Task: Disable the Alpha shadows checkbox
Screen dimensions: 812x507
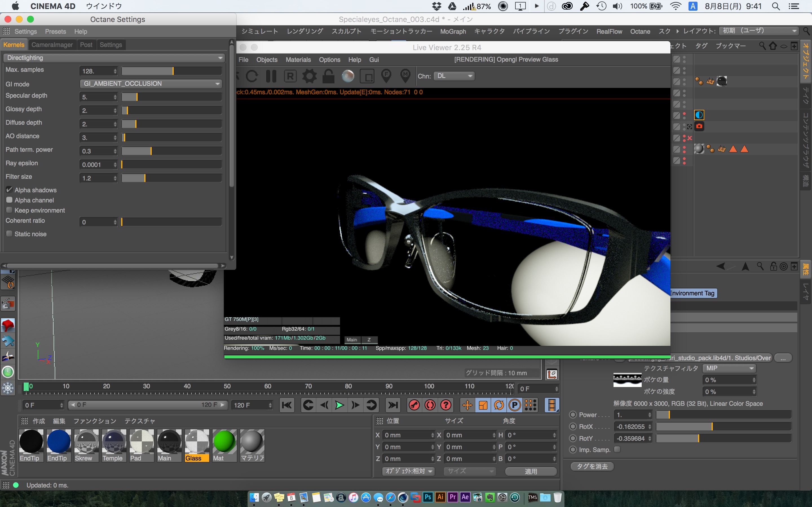Action: click(9, 190)
